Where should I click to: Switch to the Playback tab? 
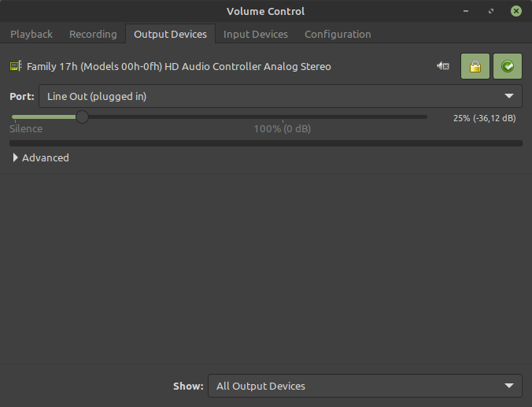[x=31, y=34]
